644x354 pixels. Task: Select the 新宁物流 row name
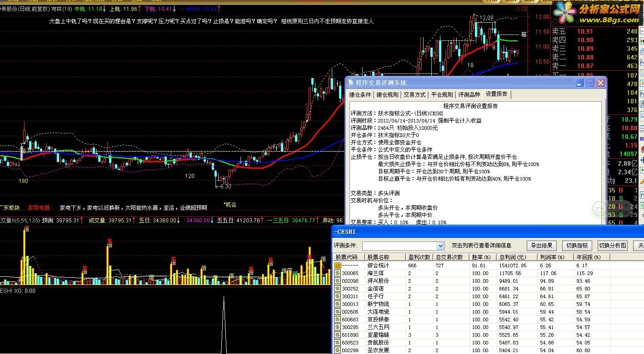[378, 304]
